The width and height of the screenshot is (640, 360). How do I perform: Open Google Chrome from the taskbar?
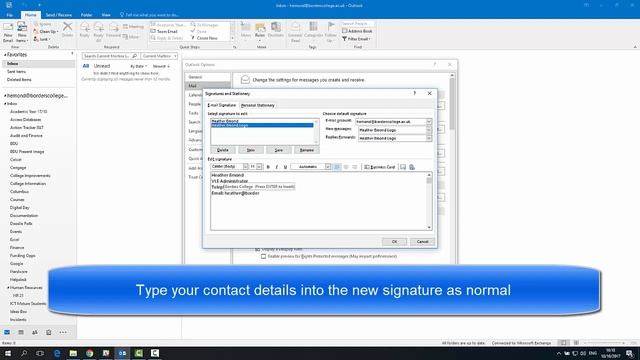89,353
